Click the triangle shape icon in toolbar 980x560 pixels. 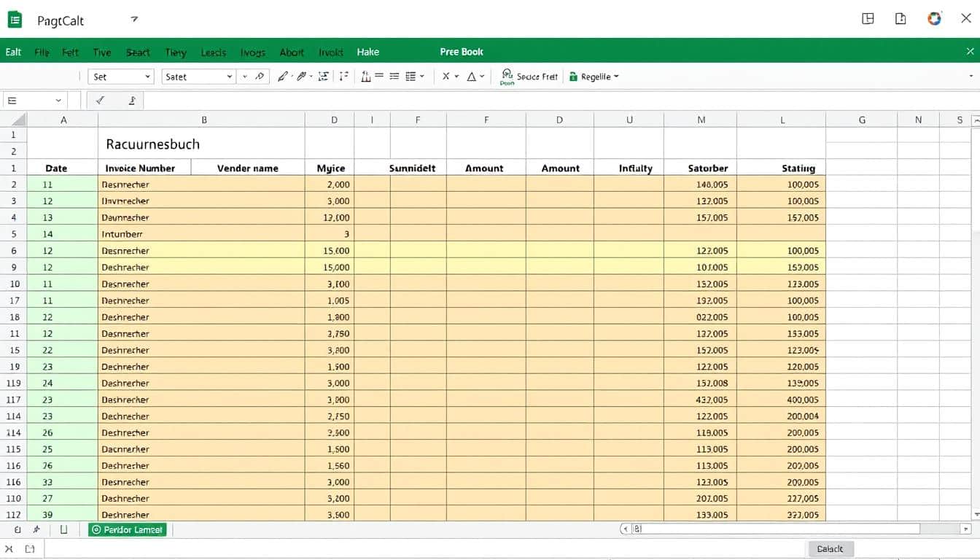471,77
